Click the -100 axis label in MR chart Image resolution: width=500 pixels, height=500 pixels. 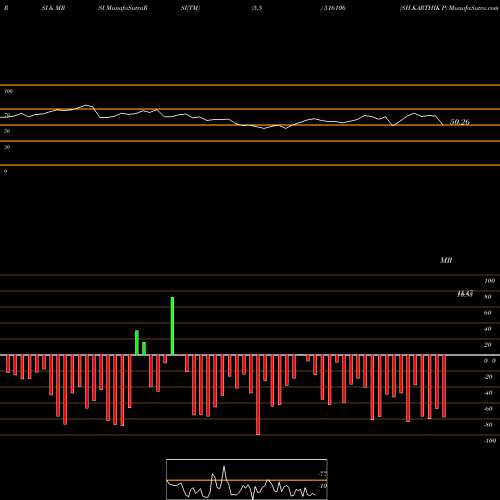[x=490, y=441]
